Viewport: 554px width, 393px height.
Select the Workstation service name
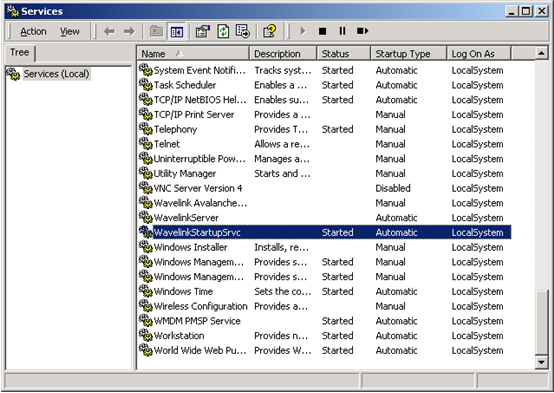179,336
